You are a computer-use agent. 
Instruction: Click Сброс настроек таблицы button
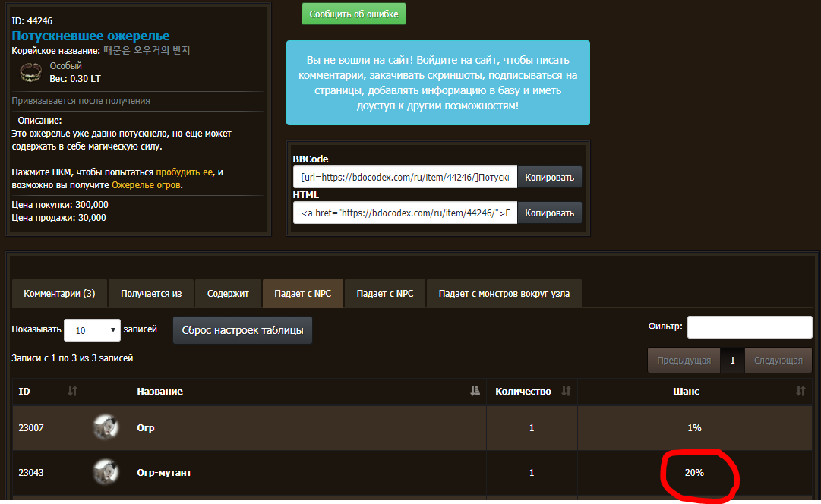click(x=242, y=330)
